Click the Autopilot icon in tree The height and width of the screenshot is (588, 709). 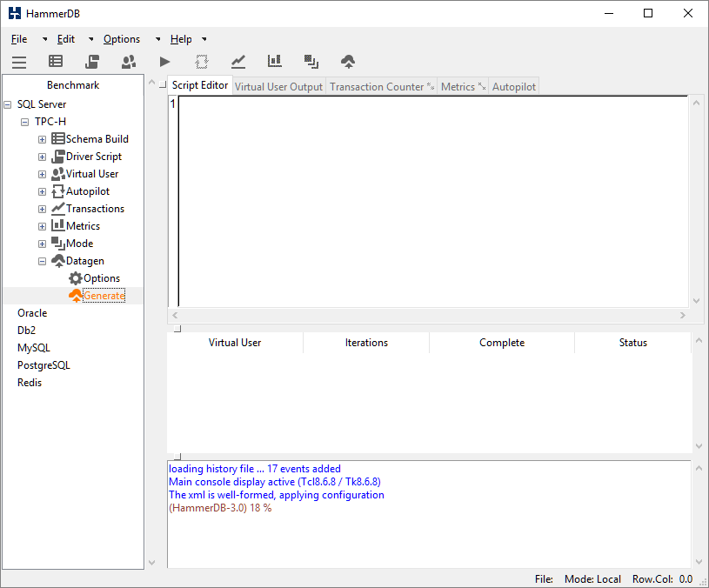58,191
